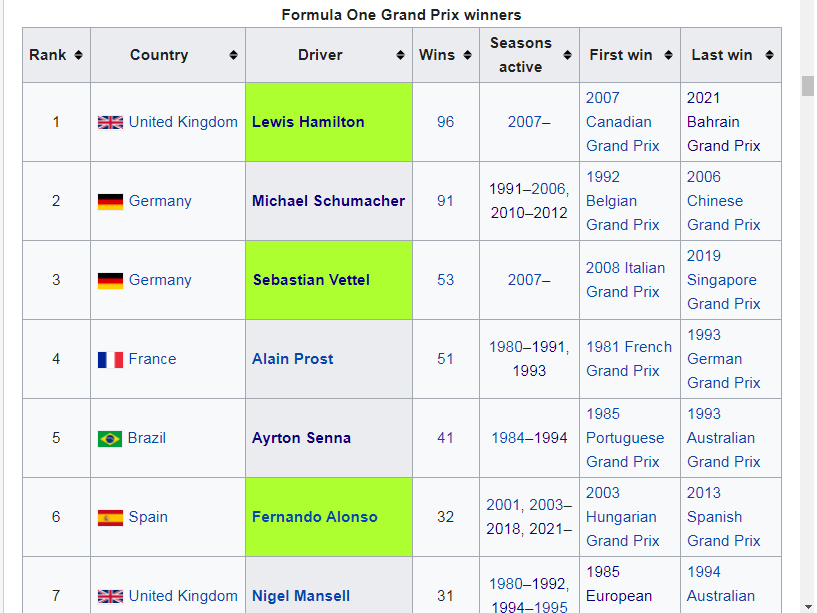Click the United Kingdom flag beside Lewis Hamilton

[110, 122]
